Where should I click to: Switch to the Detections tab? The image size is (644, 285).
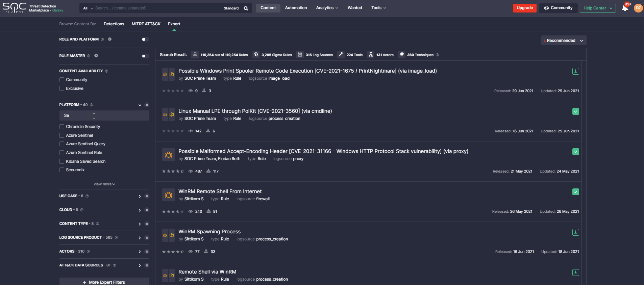point(114,24)
